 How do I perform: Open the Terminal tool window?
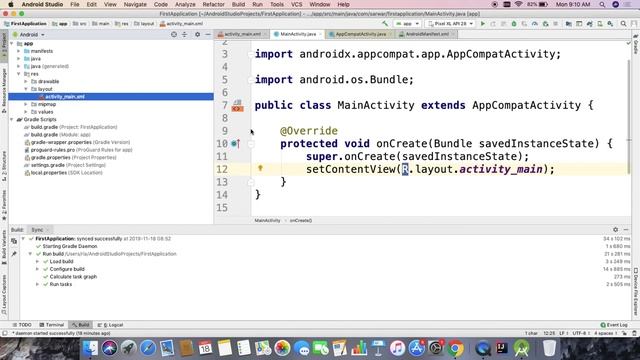click(x=52, y=325)
